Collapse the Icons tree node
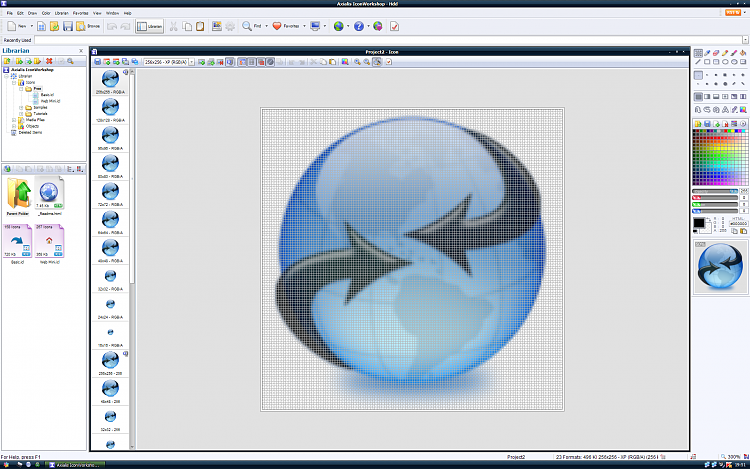Image resolution: width=750 pixels, height=469 pixels. click(14, 83)
